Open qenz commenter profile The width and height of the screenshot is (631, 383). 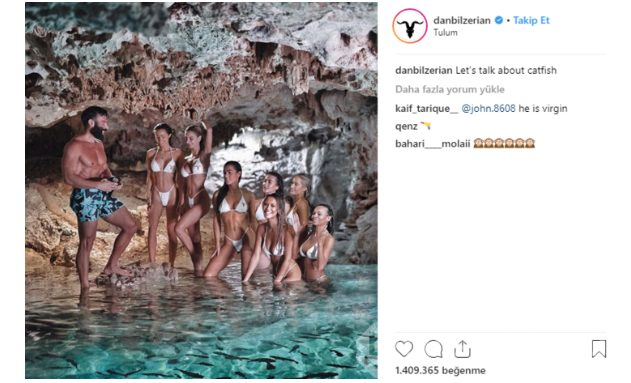pyautogui.click(x=406, y=126)
